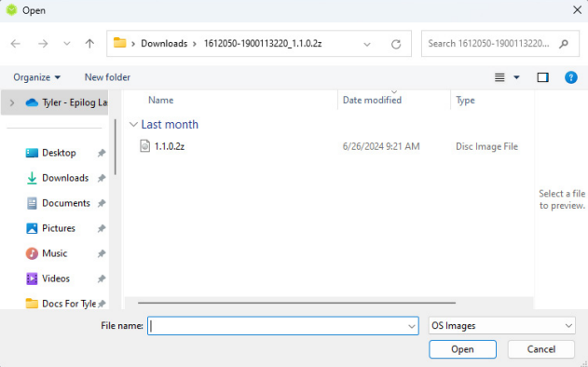The height and width of the screenshot is (367, 588).
Task: Focus the Search 1612050-1900113220 box
Action: pos(488,44)
